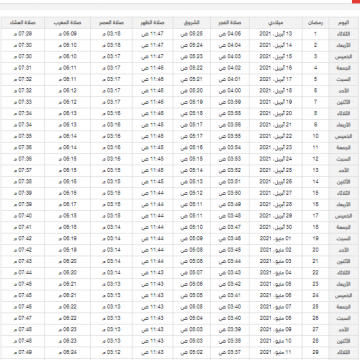360x360 pixels.
Task: Select the صلاة العصر column header
Action: [x=111, y=23]
